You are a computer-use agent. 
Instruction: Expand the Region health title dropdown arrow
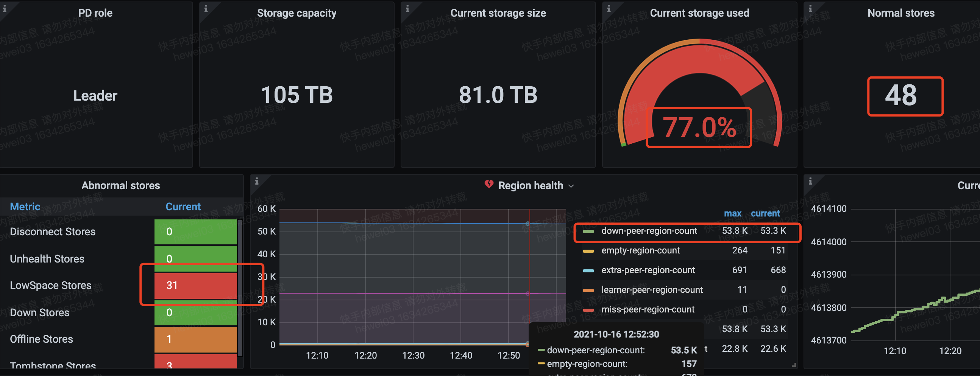571,186
